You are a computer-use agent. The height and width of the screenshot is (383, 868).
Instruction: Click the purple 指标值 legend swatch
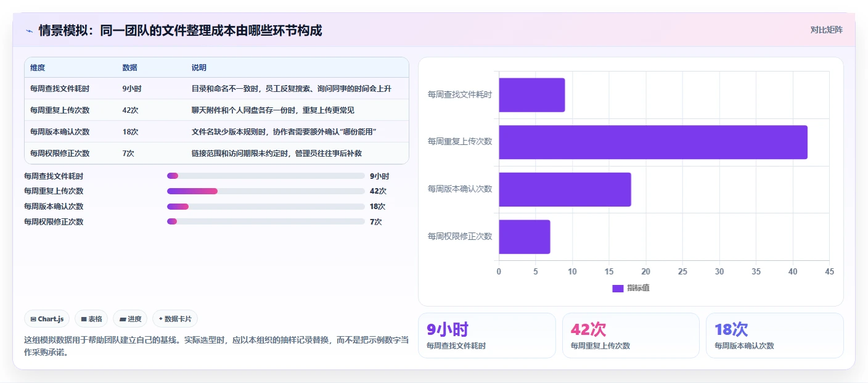pyautogui.click(x=618, y=288)
